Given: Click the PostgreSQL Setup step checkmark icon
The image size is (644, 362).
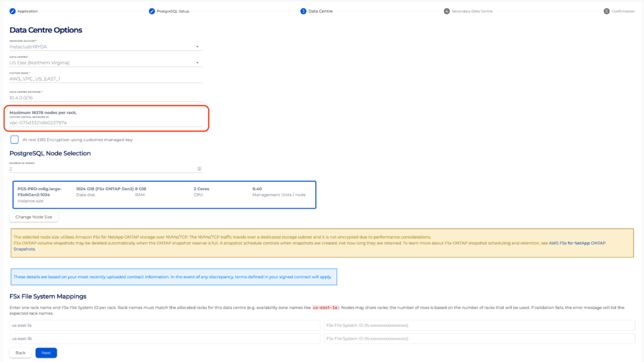Looking at the screenshot, I should coord(152,11).
